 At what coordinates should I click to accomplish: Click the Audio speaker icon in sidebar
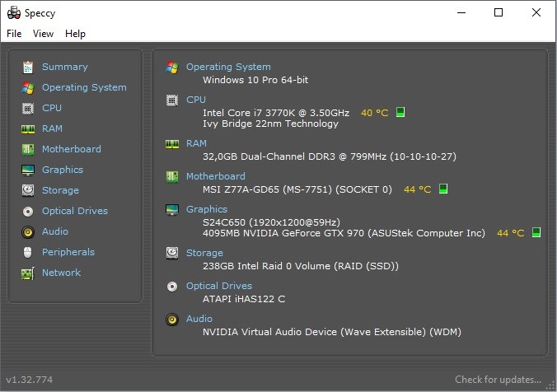point(28,232)
